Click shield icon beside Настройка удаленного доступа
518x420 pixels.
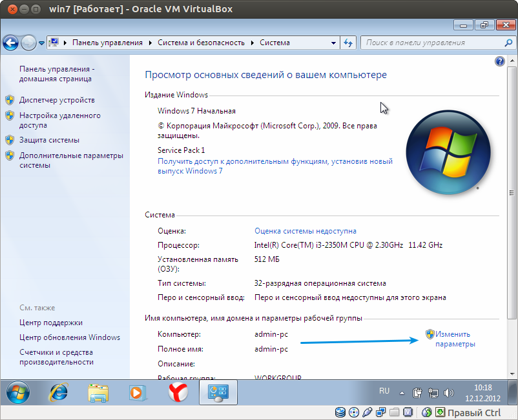[x=10, y=115]
